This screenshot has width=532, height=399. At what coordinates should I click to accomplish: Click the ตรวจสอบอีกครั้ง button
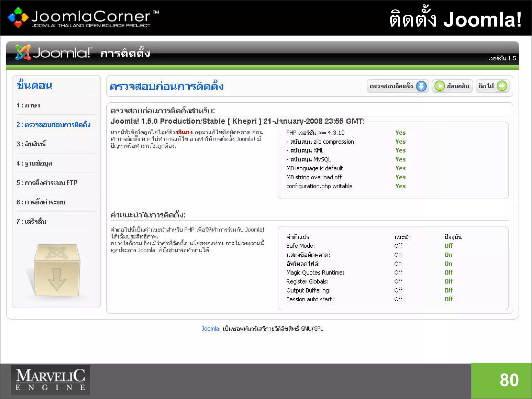(397, 86)
